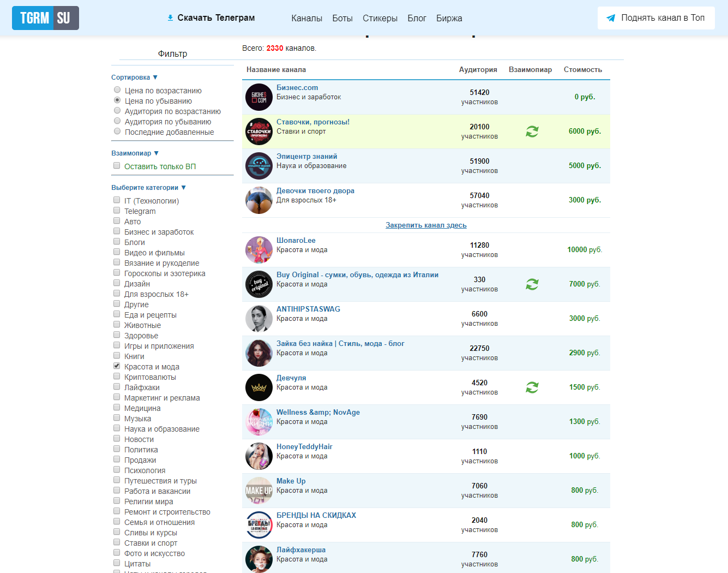This screenshot has width=728, height=573.
Task: Select Аудитория по возрастанию sorting
Action: tap(117, 110)
